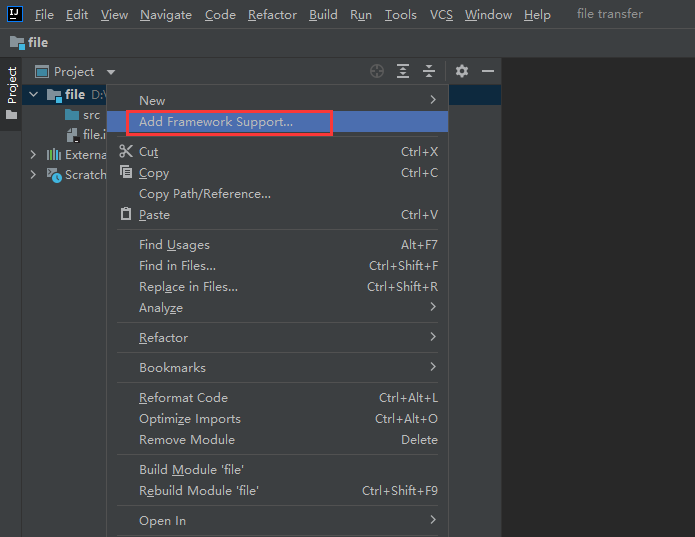Choose Find Usages from context menu
This screenshot has width=695, height=537.
point(174,245)
